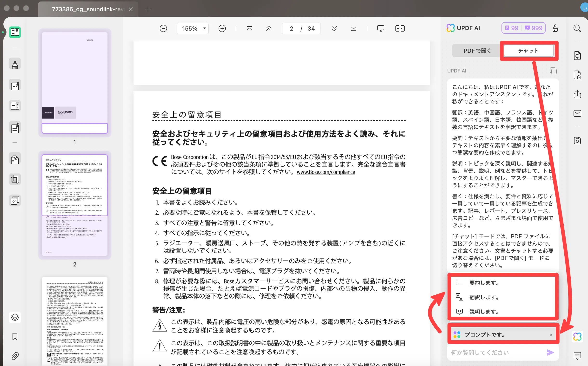
Task: Send the chat question arrow
Action: (550, 353)
